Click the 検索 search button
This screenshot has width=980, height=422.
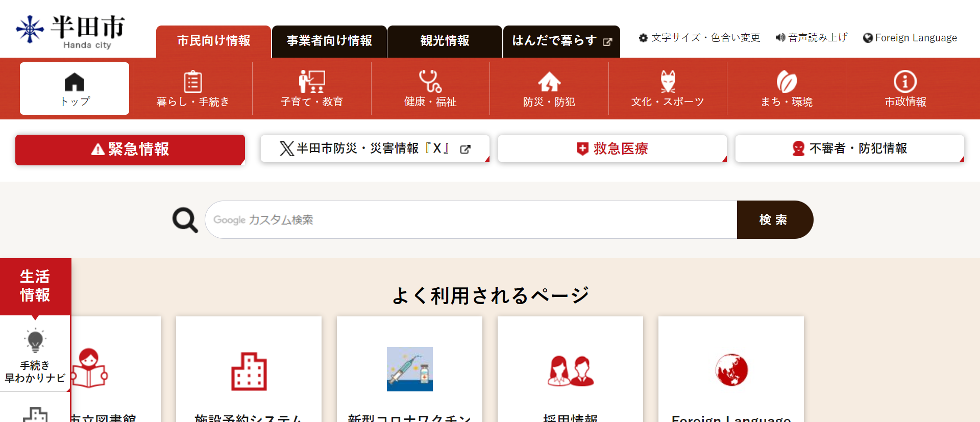pos(775,219)
